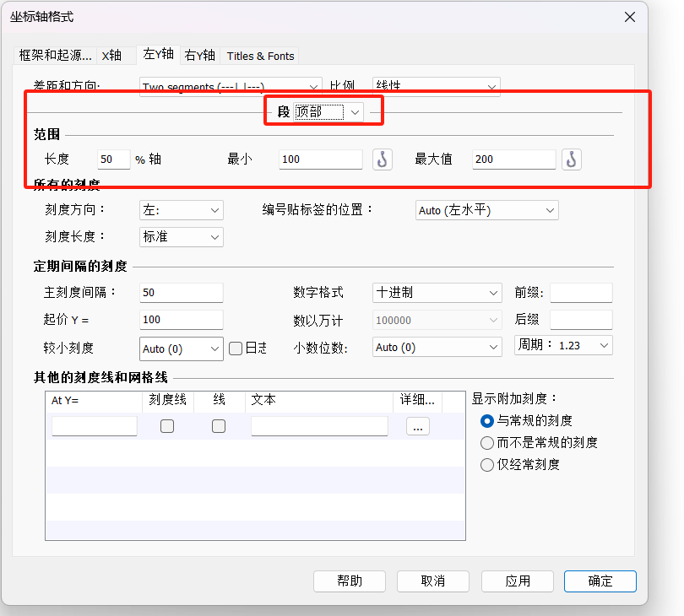Click the hook icon next to maximum value 200

[572, 159]
